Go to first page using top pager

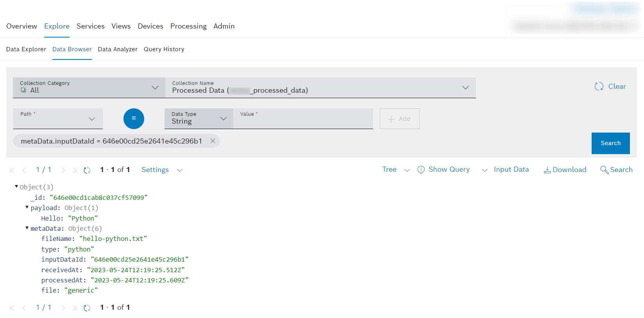(12, 170)
